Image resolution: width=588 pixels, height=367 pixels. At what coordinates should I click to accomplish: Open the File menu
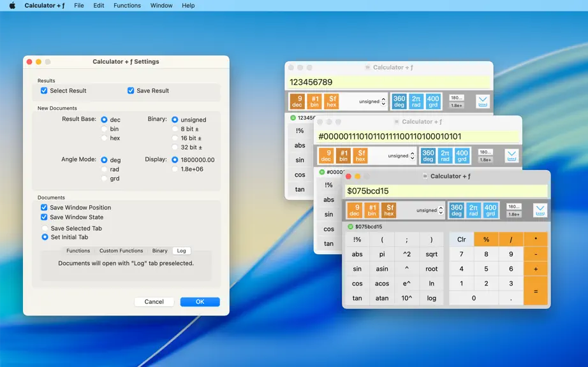pyautogui.click(x=78, y=6)
